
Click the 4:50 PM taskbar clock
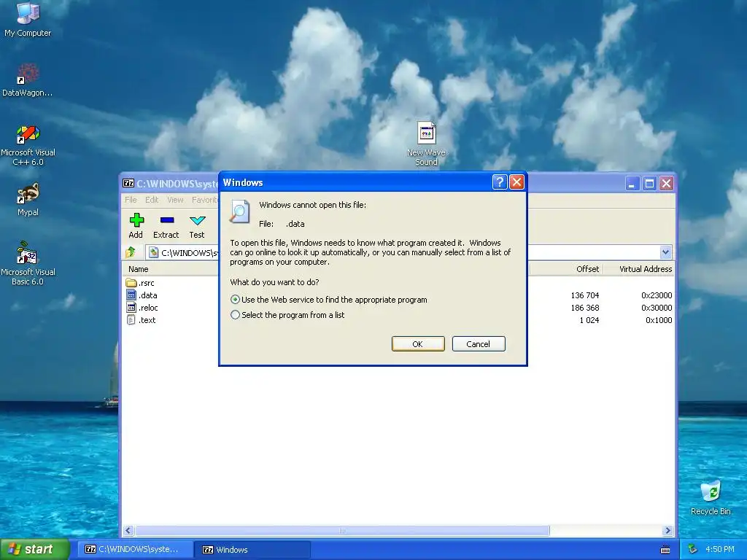pyautogui.click(x=720, y=549)
